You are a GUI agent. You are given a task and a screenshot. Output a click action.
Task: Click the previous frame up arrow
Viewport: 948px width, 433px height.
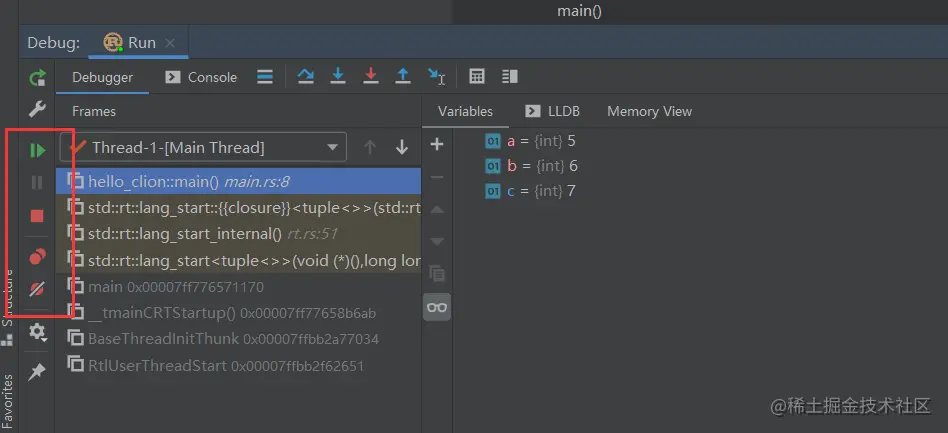[x=370, y=148]
